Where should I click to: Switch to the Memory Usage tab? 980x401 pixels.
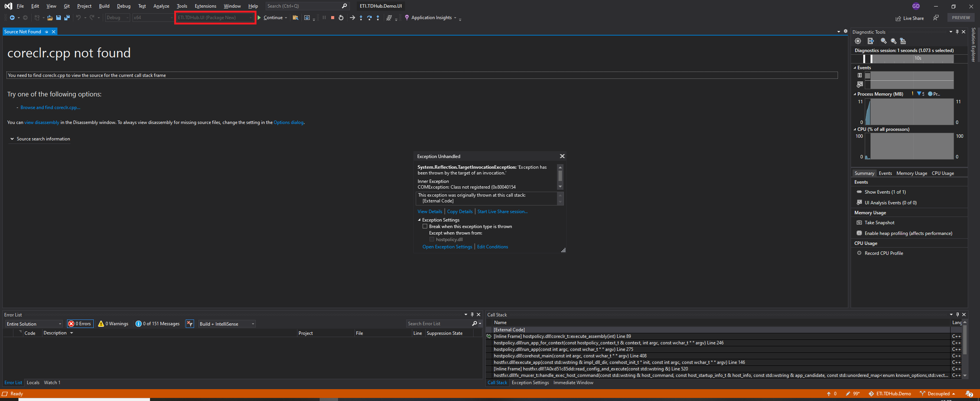click(x=911, y=173)
